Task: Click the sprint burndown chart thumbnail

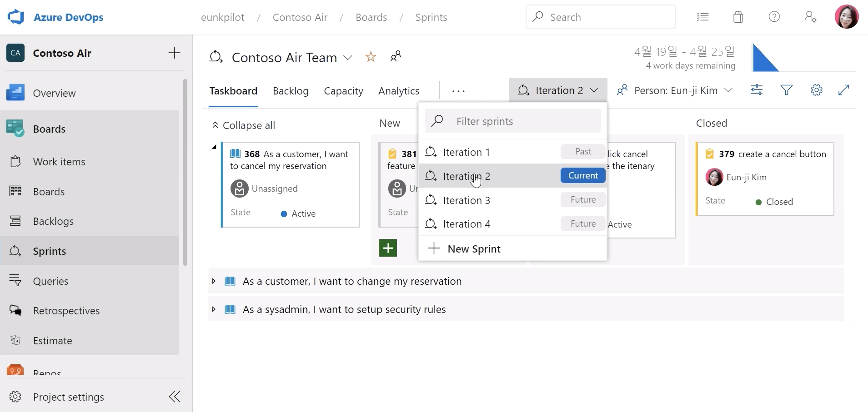Action: coord(803,58)
